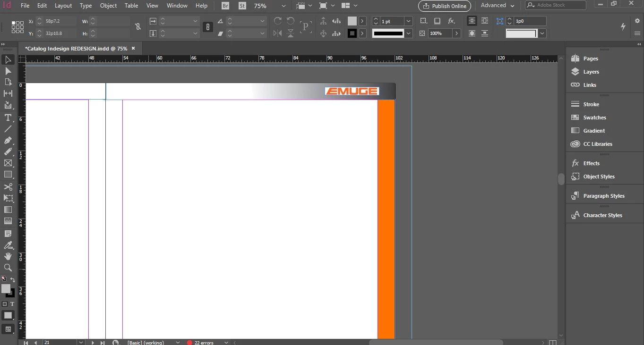Open the Object menu
This screenshot has width=644, height=345.
tap(108, 6)
